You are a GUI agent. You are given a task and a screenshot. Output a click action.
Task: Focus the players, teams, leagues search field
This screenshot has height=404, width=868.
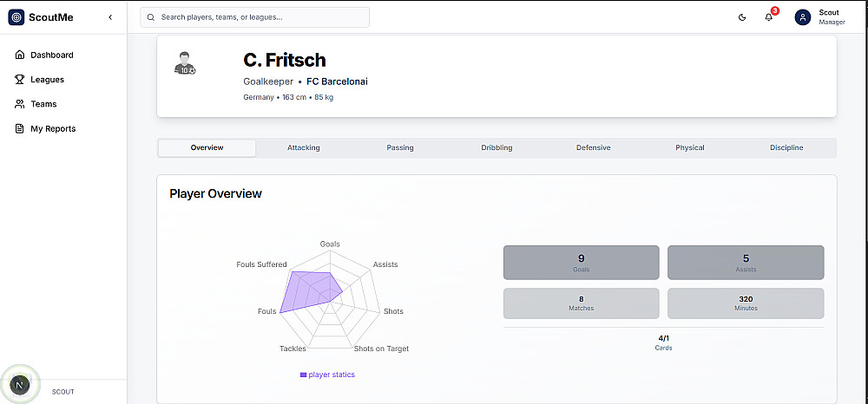260,17
